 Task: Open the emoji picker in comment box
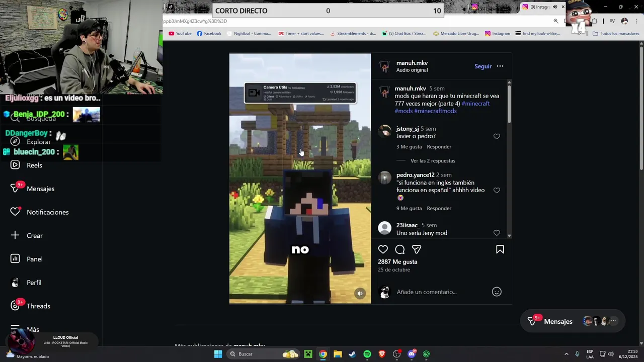coord(497,292)
